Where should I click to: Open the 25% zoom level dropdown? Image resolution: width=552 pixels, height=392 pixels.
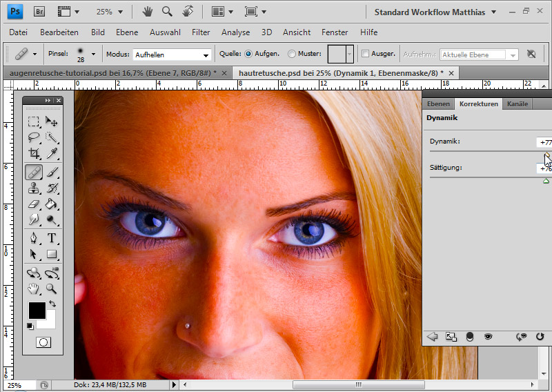coord(110,12)
